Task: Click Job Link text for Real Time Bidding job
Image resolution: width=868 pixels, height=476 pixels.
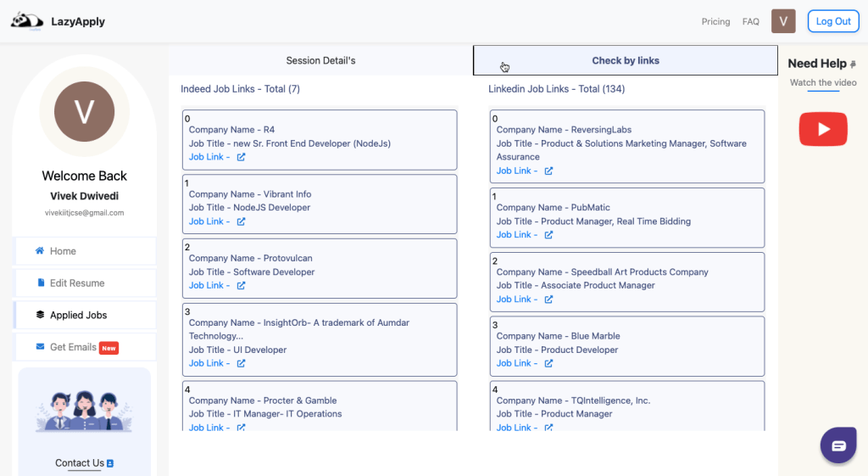Action: [517, 234]
